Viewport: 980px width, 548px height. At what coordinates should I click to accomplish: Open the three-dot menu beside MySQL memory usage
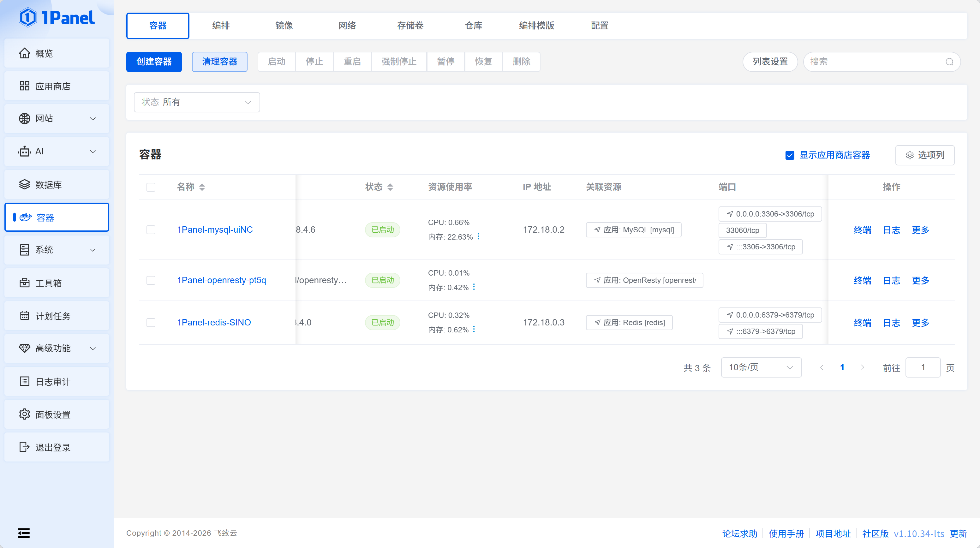478,236
